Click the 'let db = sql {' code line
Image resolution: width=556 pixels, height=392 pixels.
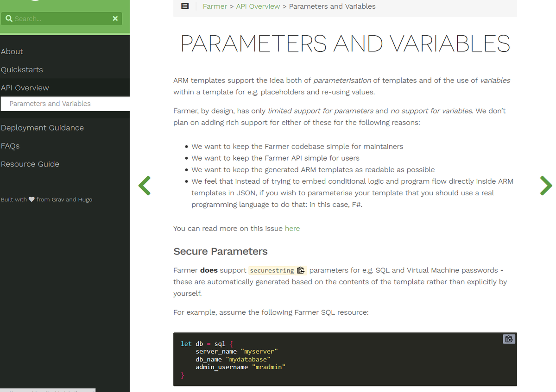(207, 343)
